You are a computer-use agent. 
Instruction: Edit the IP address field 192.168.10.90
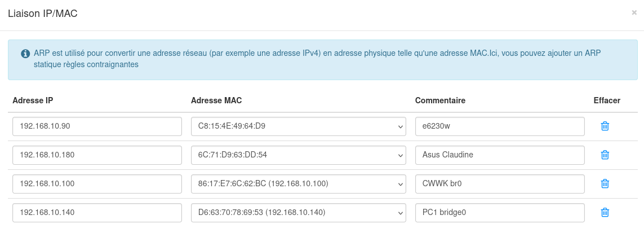(x=97, y=126)
